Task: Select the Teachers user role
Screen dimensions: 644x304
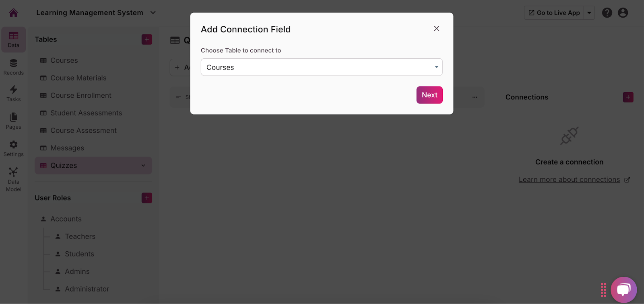Action: pos(80,236)
